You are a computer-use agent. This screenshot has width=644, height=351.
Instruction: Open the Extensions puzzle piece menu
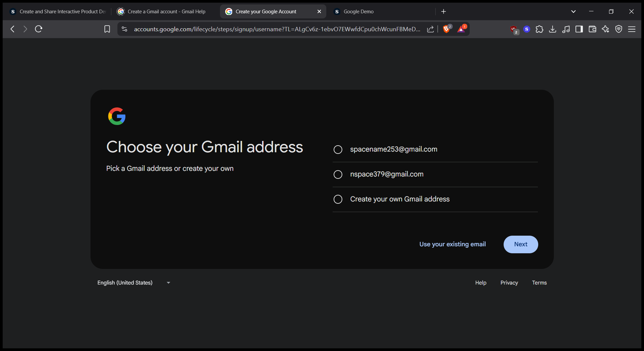(x=540, y=29)
